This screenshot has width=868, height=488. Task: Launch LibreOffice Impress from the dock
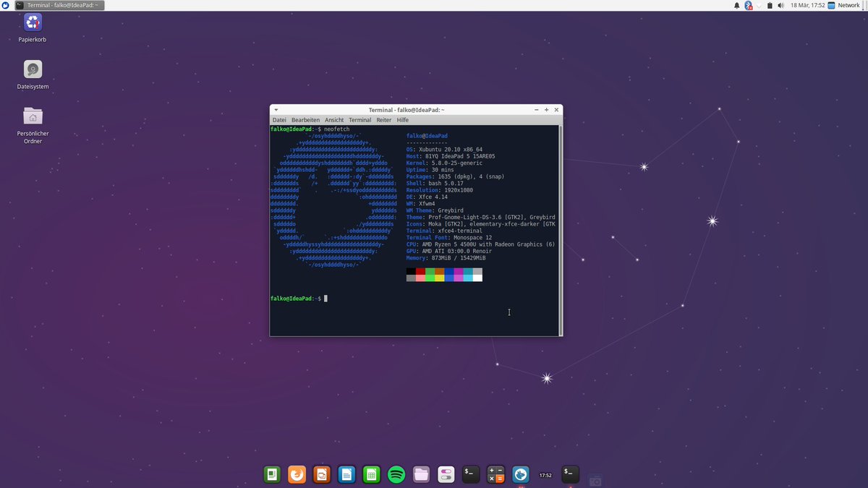pos(322,474)
